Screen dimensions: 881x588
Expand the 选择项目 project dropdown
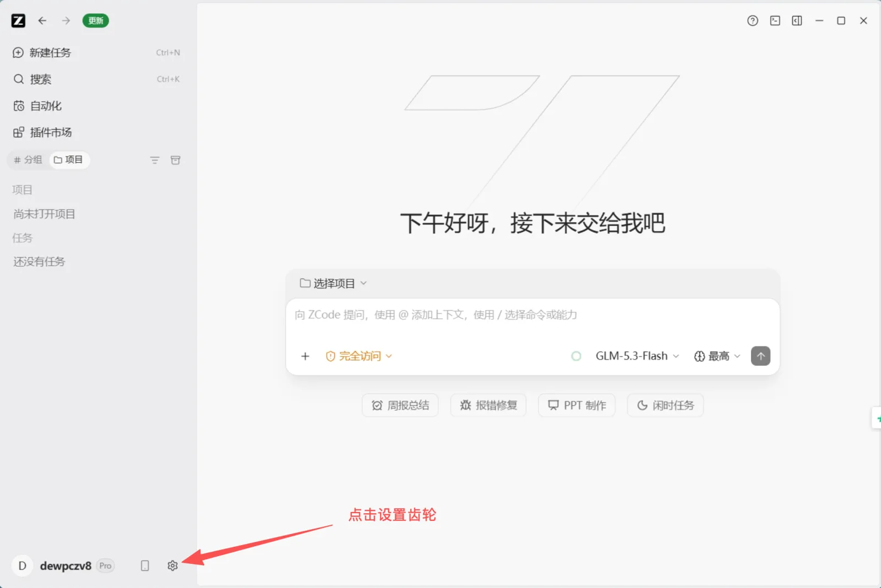tap(334, 284)
